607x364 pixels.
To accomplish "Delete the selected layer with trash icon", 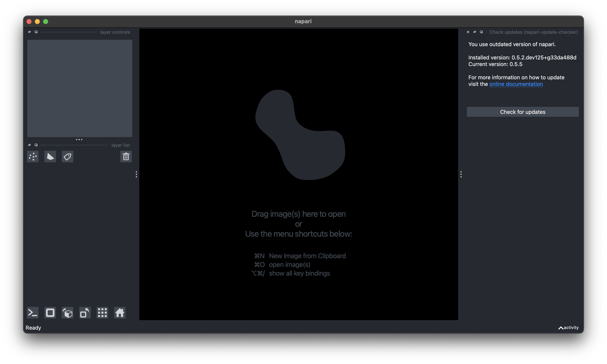I will coord(126,157).
